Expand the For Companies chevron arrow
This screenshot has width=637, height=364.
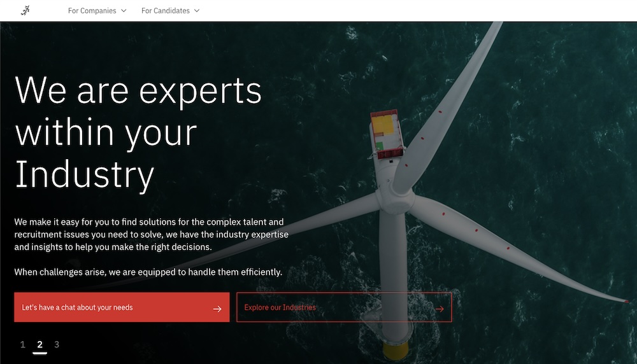pos(124,11)
